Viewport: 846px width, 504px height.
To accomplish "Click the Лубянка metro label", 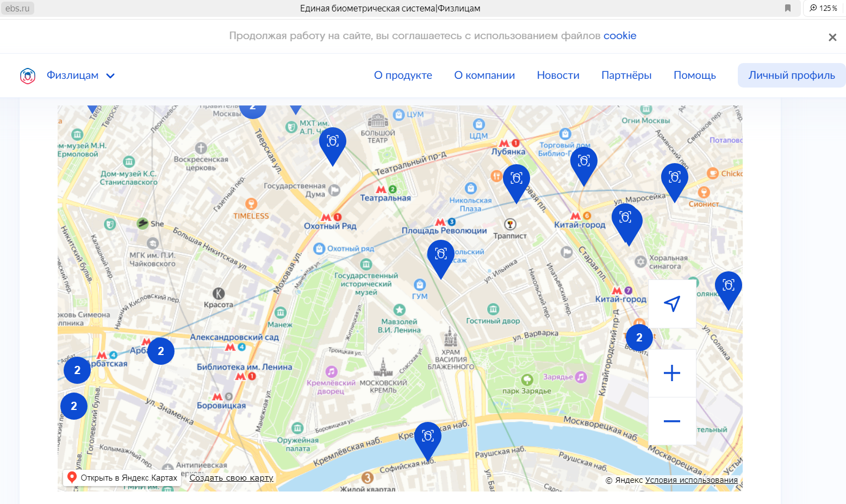I will click(508, 152).
